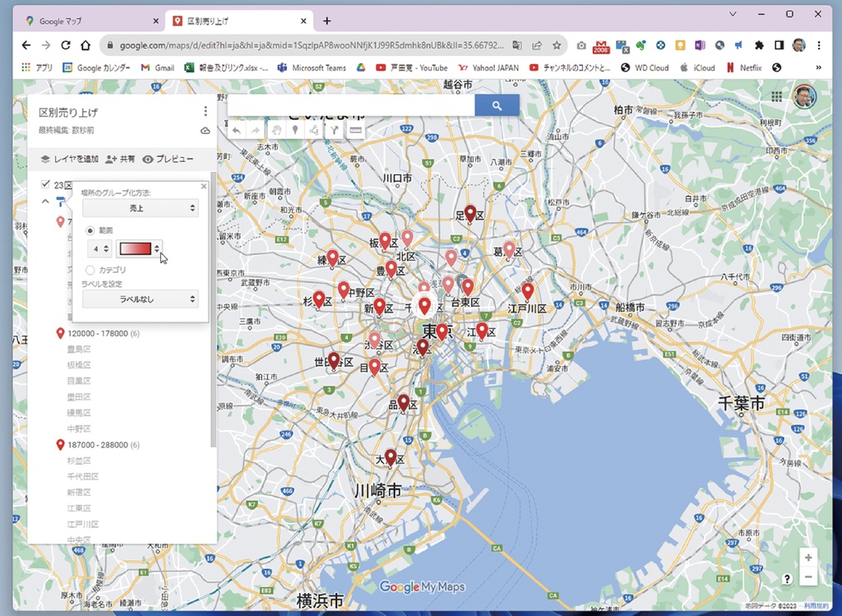Select the カテゴリ radio button
The width and height of the screenshot is (842, 616).
90,270
